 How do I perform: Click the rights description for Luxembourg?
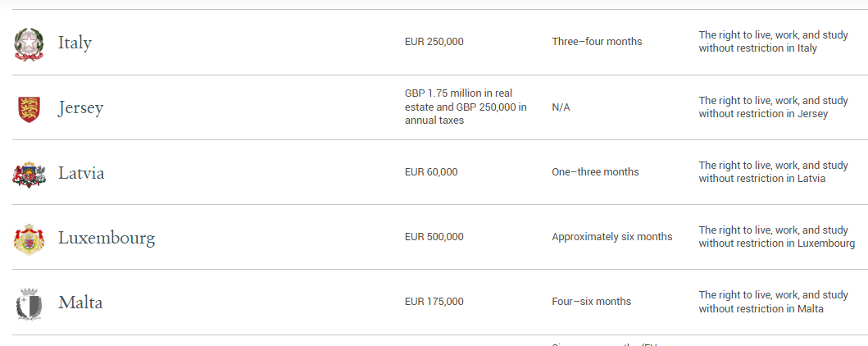(x=777, y=237)
